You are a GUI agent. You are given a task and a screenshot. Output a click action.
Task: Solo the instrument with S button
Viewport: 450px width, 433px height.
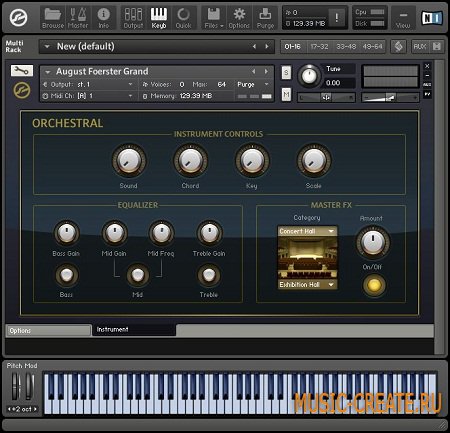[x=286, y=72]
